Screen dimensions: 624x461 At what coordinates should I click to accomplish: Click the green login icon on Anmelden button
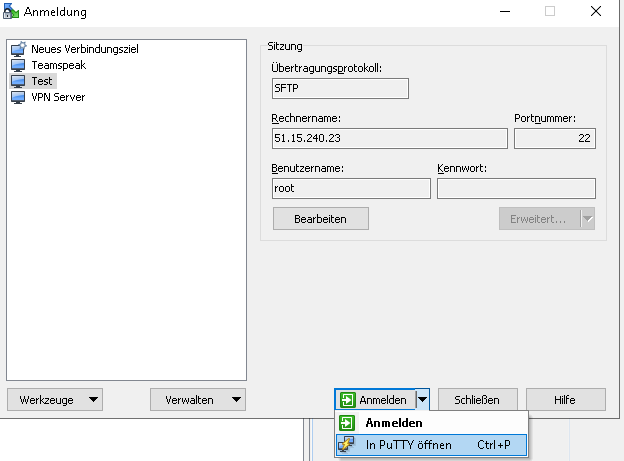point(347,400)
